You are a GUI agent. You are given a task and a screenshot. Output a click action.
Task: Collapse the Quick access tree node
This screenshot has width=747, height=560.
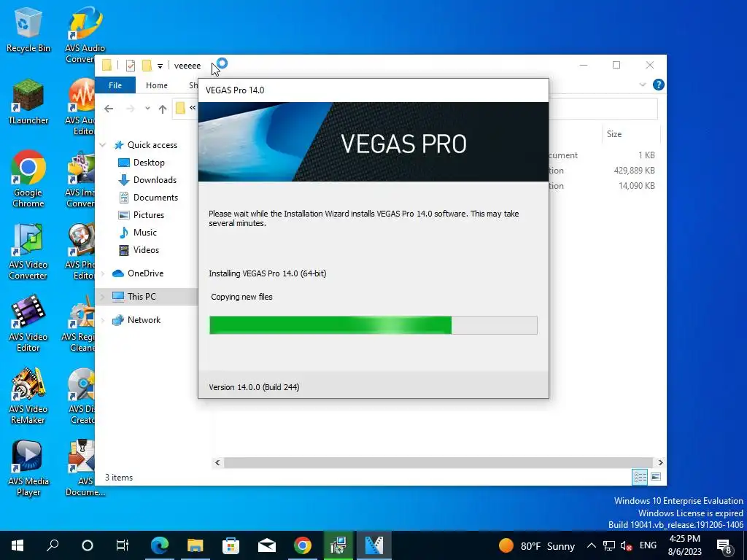pos(102,145)
